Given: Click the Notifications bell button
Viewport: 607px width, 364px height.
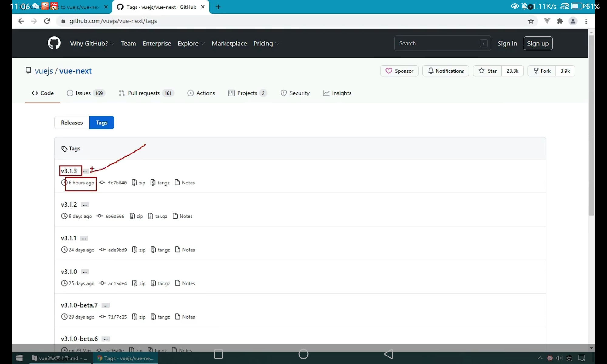Looking at the screenshot, I should [446, 71].
